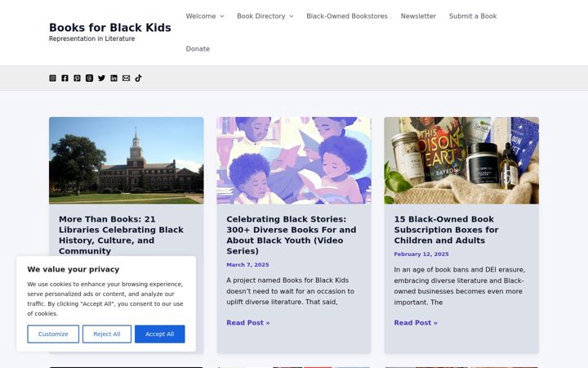This screenshot has height=368, width=588.
Task: Click the Representation in Literature tagline
Action: (x=91, y=38)
